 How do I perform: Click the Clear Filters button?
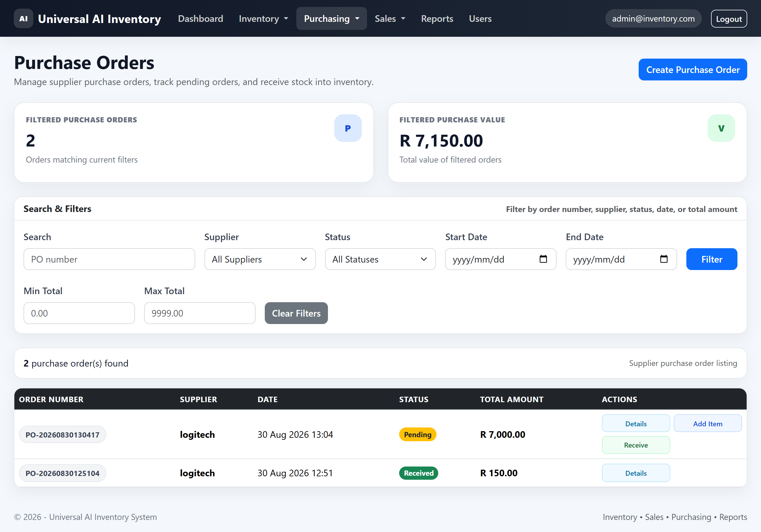pos(296,313)
